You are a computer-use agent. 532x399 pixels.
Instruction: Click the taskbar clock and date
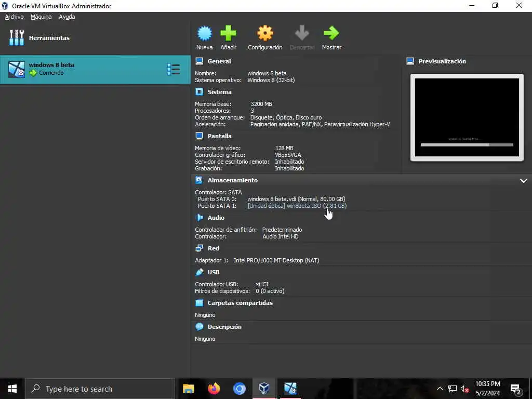[487, 389]
